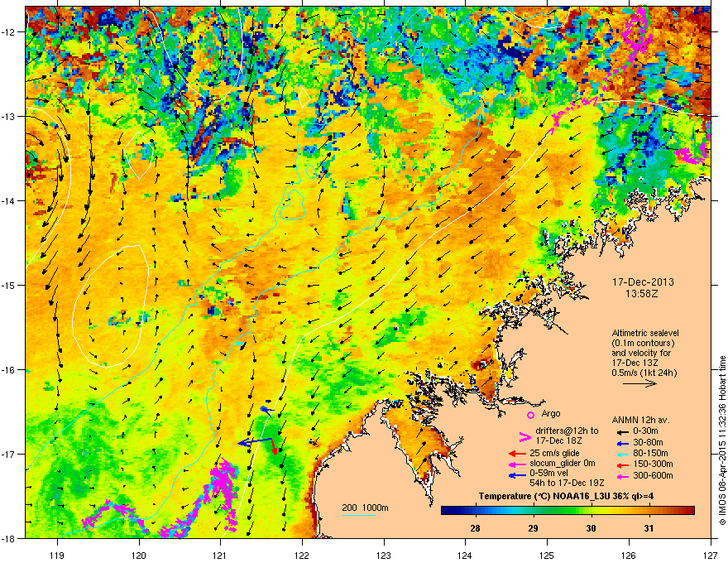Click longitude axis label 126

[629, 555]
